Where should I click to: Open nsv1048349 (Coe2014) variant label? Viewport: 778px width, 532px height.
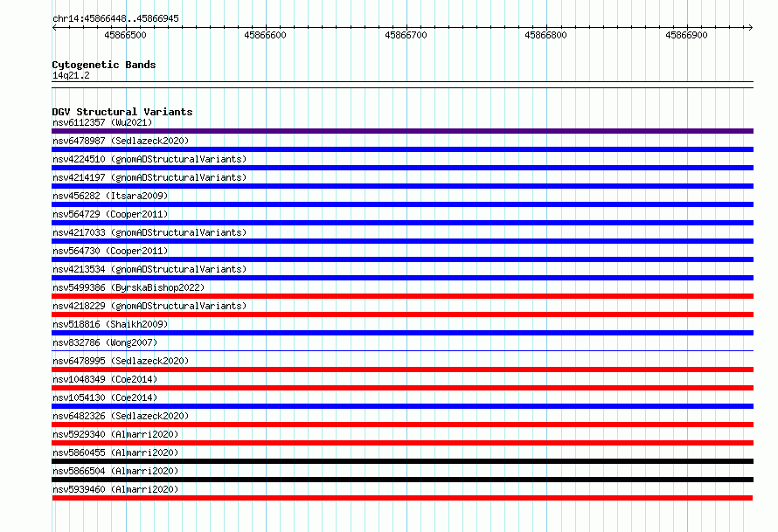coord(105,379)
